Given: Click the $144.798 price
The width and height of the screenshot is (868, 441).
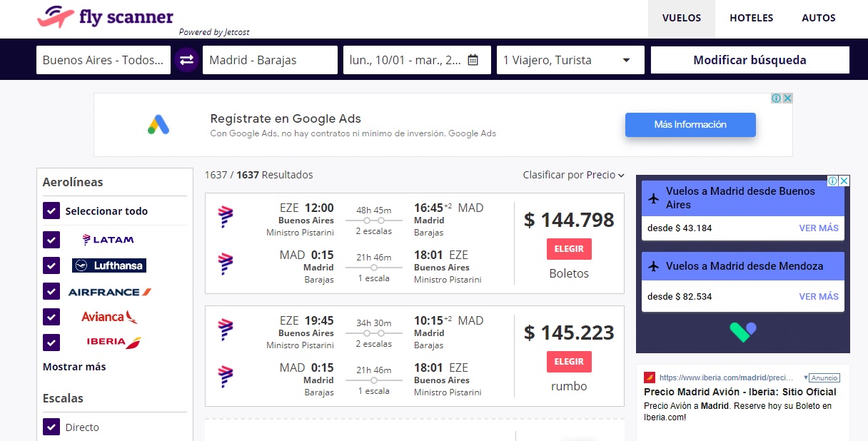Looking at the screenshot, I should point(569,220).
